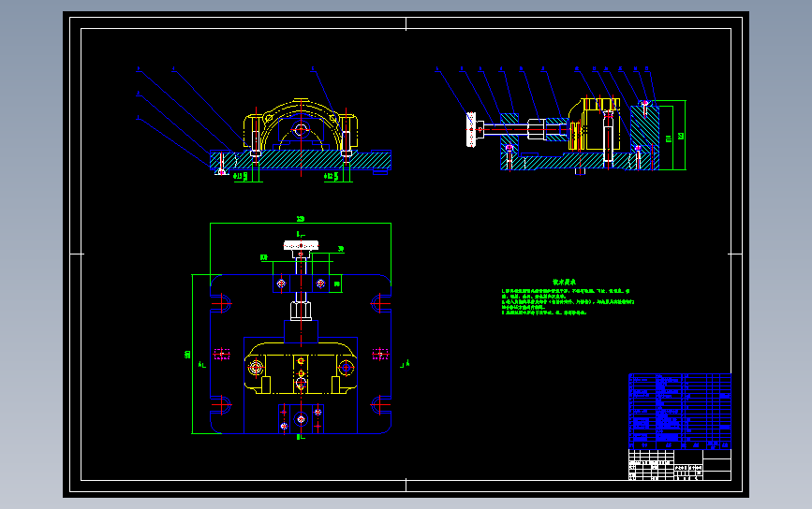Select the blue parts list table
The width and height of the screenshot is (812, 509).
pyautogui.click(x=680, y=412)
